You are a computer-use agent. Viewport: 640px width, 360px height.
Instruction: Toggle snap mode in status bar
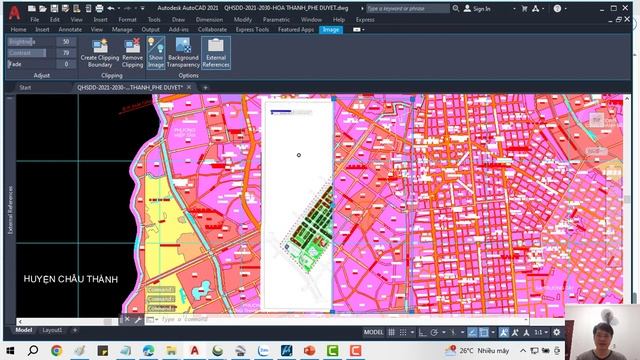tap(403, 332)
